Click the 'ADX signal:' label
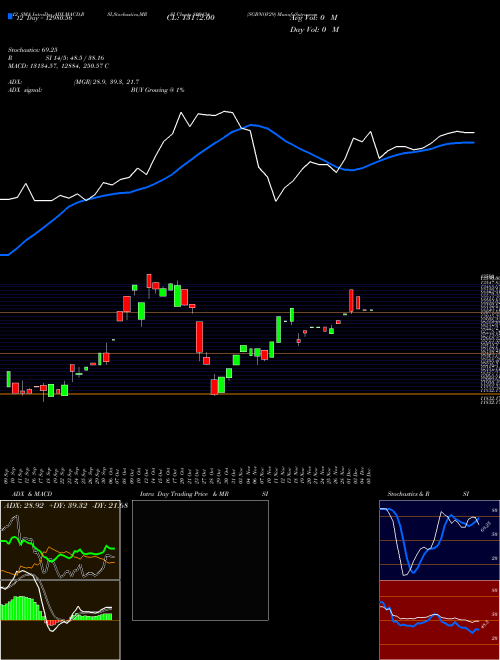500x660 pixels. coord(24,90)
